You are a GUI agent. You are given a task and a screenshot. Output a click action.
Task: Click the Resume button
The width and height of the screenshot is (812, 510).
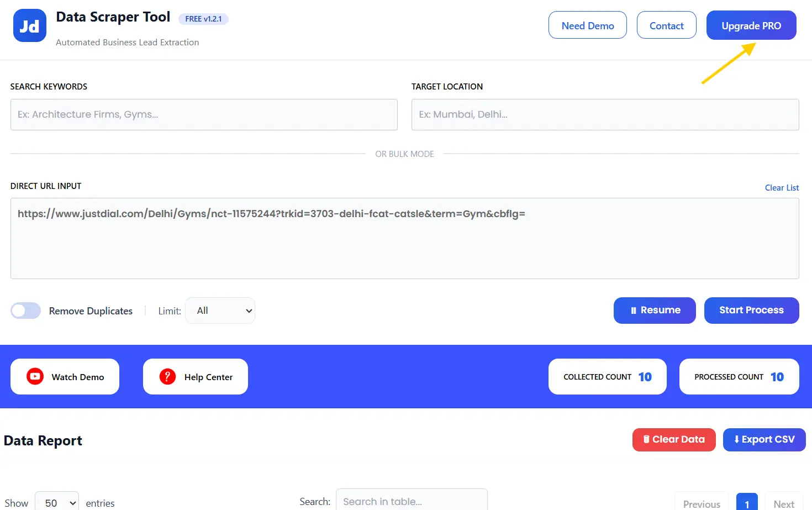(x=655, y=311)
